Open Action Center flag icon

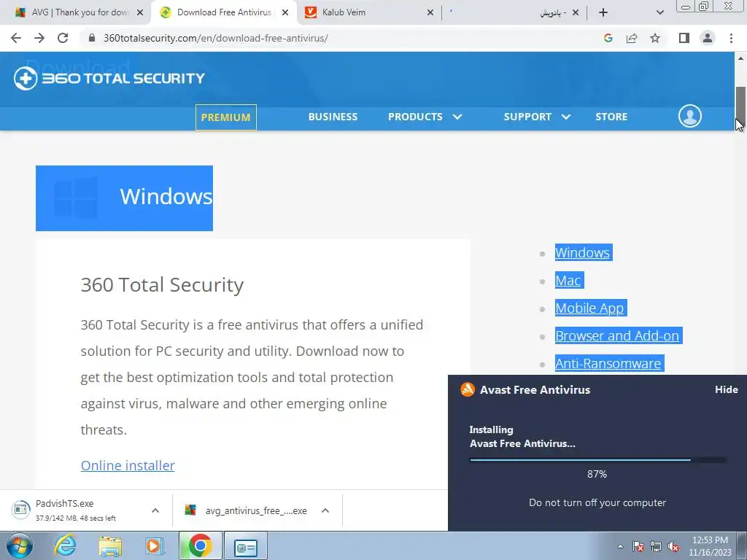pyautogui.click(x=638, y=546)
